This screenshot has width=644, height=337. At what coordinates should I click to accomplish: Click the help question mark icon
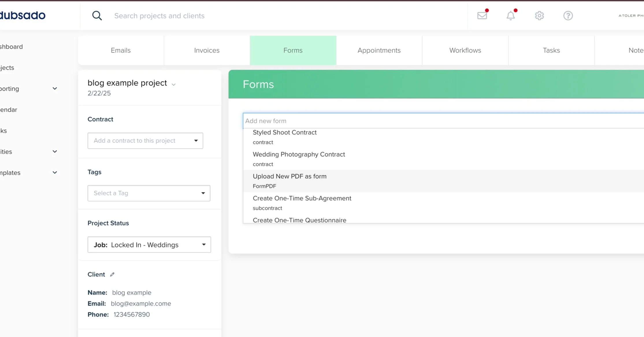(x=568, y=16)
